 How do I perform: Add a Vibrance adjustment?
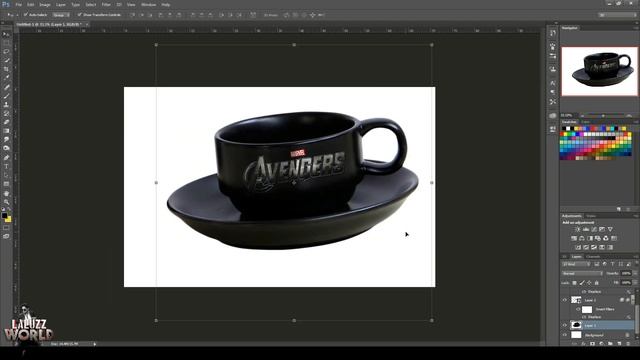[610, 229]
